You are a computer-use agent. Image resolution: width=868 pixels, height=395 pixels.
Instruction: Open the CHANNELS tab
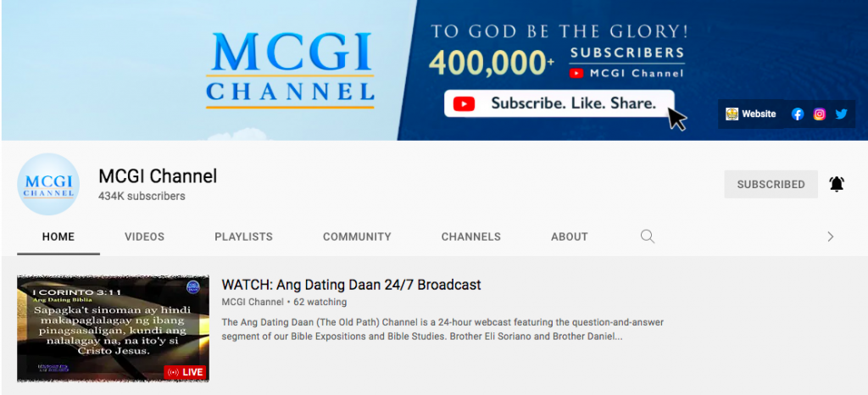click(x=471, y=236)
